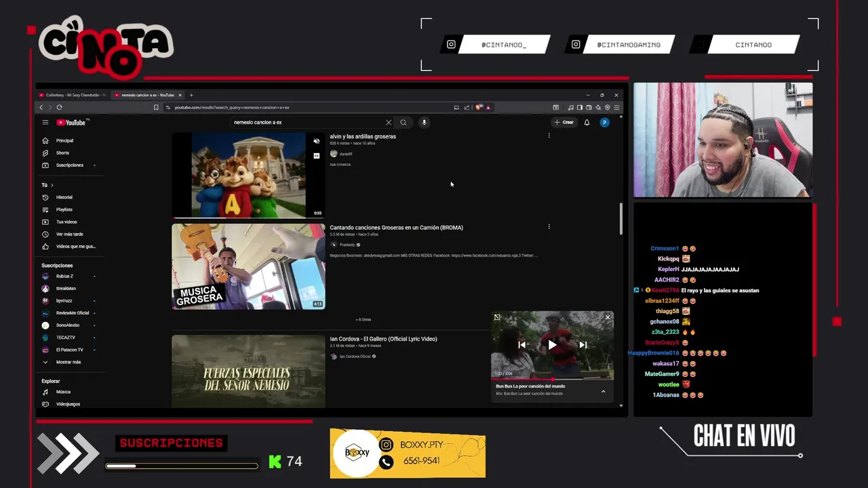Bookmark this page in address bar
Image resolution: width=868 pixels, height=488 pixels.
156,107
